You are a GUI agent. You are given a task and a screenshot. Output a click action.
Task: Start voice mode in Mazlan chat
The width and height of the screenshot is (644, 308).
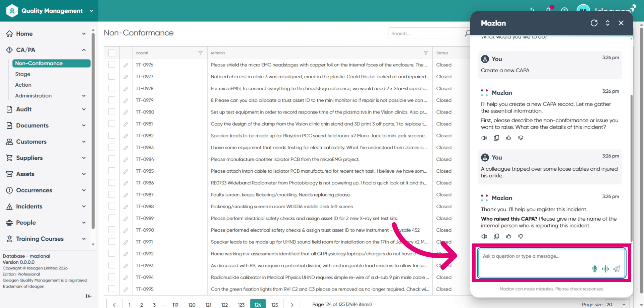605,269
